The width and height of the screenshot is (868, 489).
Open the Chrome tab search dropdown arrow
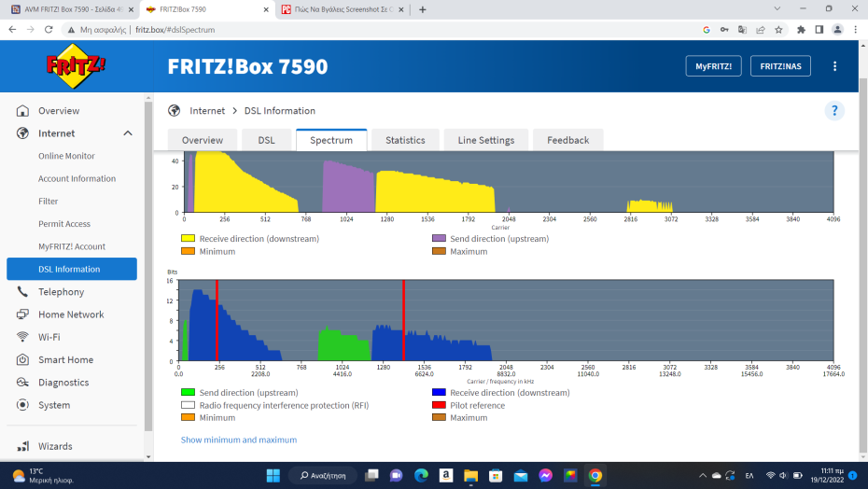tap(777, 8)
